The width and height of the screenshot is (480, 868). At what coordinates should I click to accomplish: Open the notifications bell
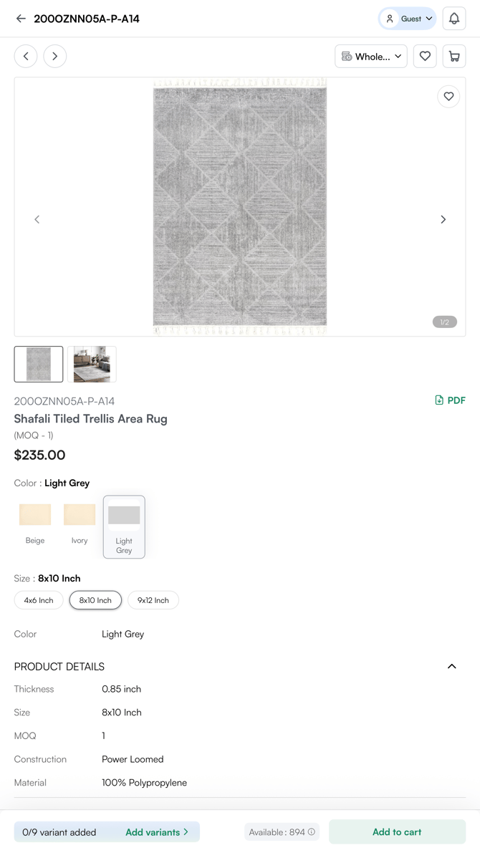[454, 19]
